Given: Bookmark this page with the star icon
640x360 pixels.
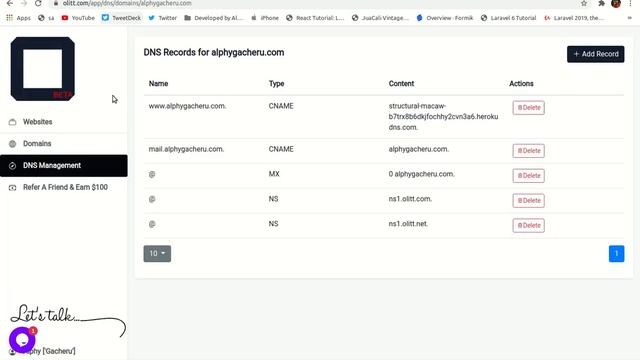Looking at the screenshot, I should pyautogui.click(x=584, y=3).
